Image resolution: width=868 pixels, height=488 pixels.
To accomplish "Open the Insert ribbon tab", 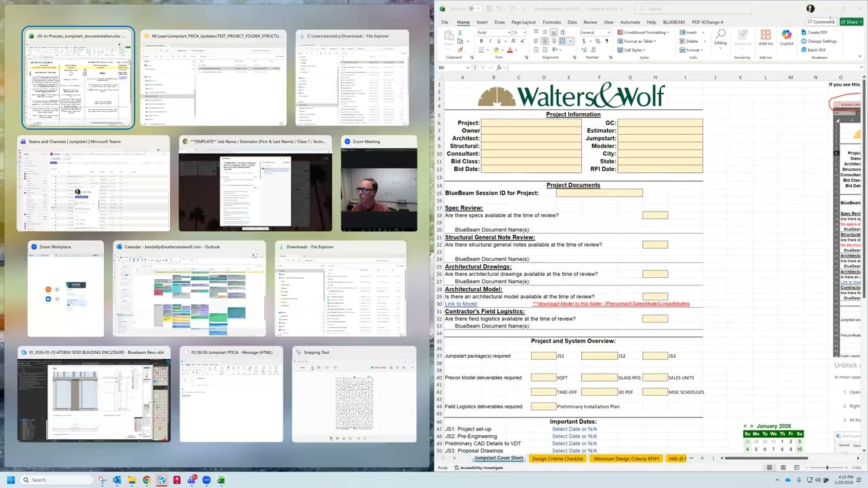I will click(x=482, y=22).
